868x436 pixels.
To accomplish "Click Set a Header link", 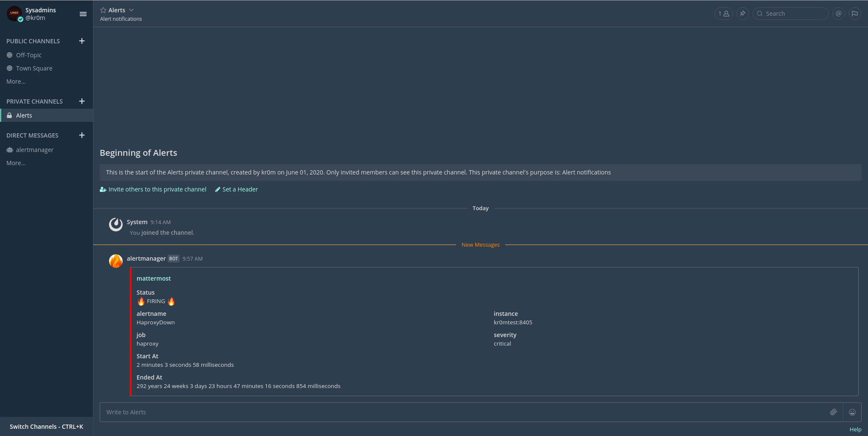I will click(240, 189).
